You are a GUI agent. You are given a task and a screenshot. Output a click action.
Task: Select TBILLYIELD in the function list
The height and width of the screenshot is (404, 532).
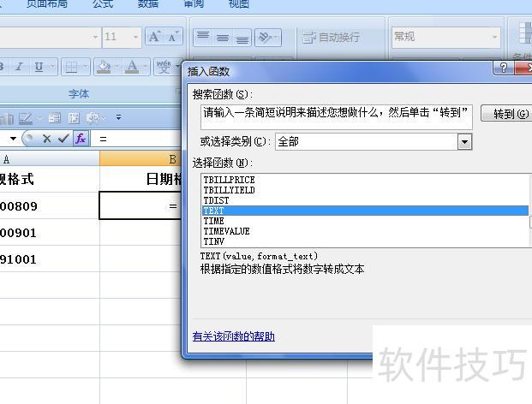click(x=366, y=190)
